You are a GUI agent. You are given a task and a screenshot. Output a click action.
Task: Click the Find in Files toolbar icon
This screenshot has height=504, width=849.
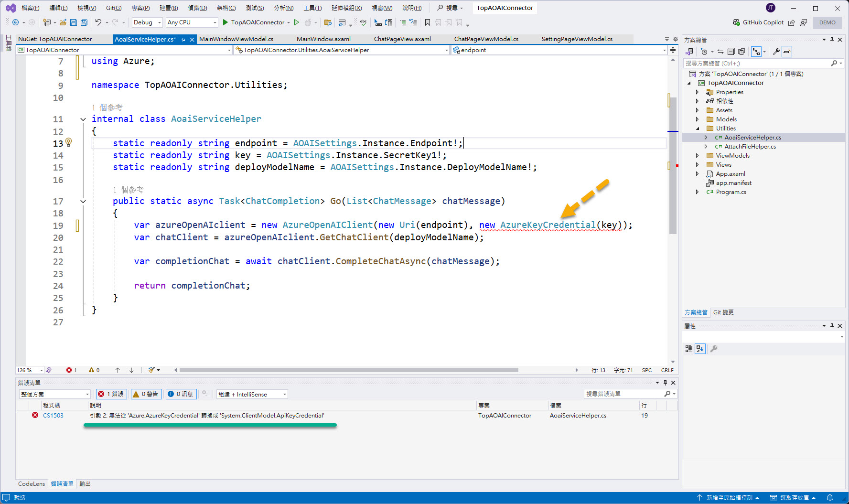328,22
